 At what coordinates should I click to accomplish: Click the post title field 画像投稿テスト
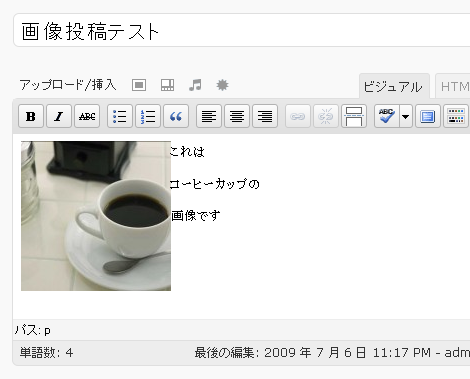242,31
